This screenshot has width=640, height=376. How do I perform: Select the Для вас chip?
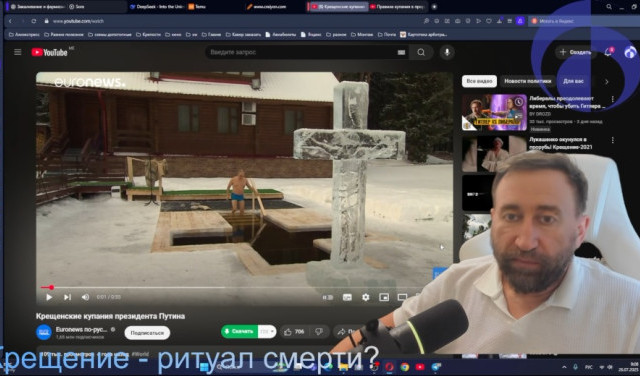(573, 81)
